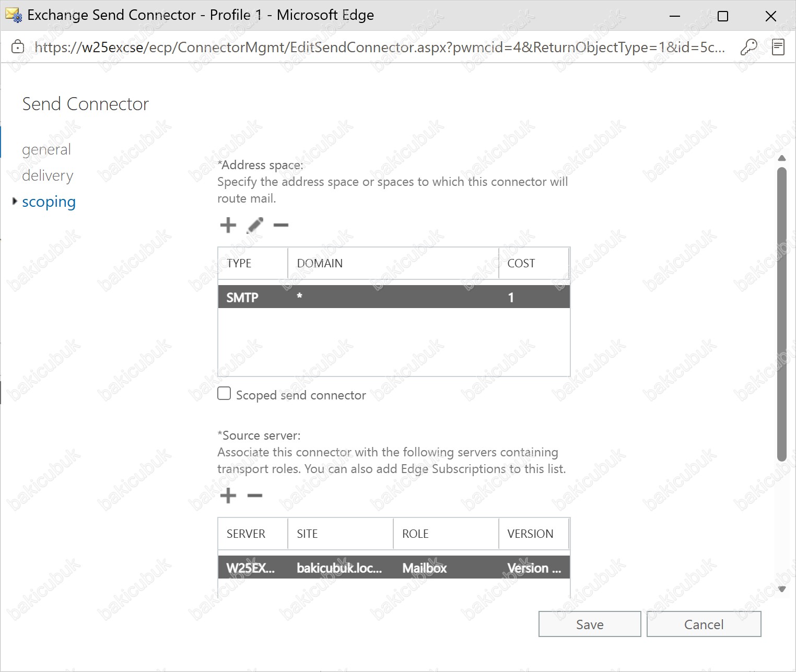Click the cost value 1 cell
Image resolution: width=796 pixels, height=672 pixels.
coord(511,297)
